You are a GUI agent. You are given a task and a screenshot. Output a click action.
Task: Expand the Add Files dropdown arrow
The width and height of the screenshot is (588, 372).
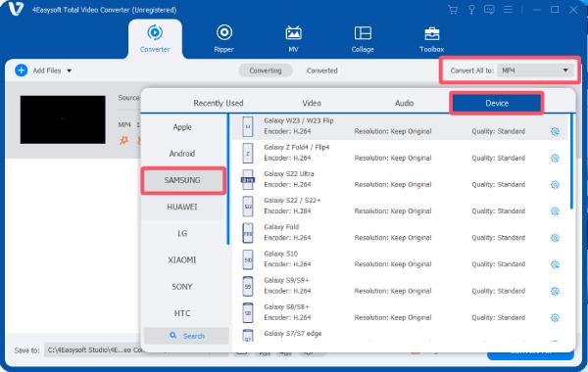69,70
